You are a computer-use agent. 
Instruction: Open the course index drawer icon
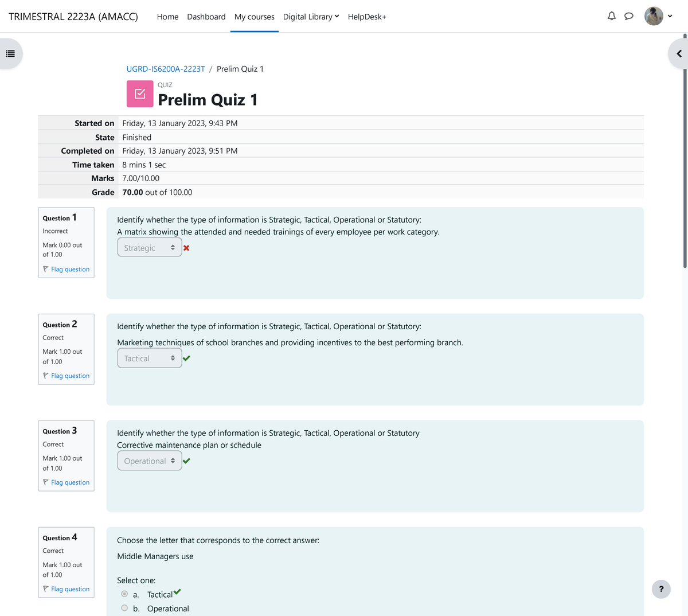[x=10, y=54]
